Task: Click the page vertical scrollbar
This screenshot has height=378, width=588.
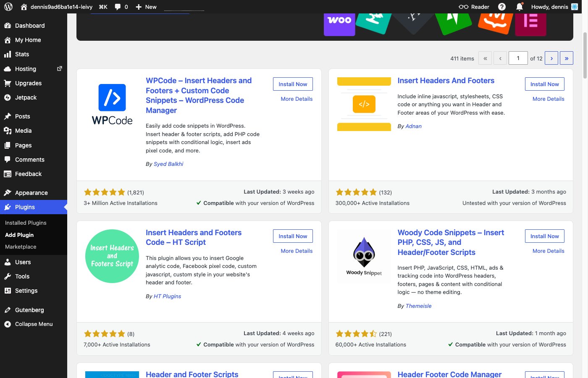Action: click(585, 55)
